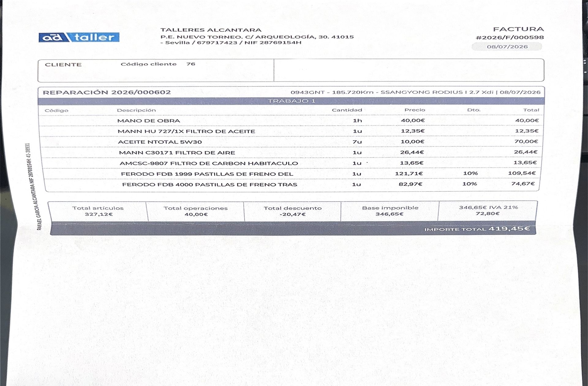Screen dimensions: 588x386
Task: Click the Código cliente value 76
Action: pyautogui.click(x=191, y=64)
